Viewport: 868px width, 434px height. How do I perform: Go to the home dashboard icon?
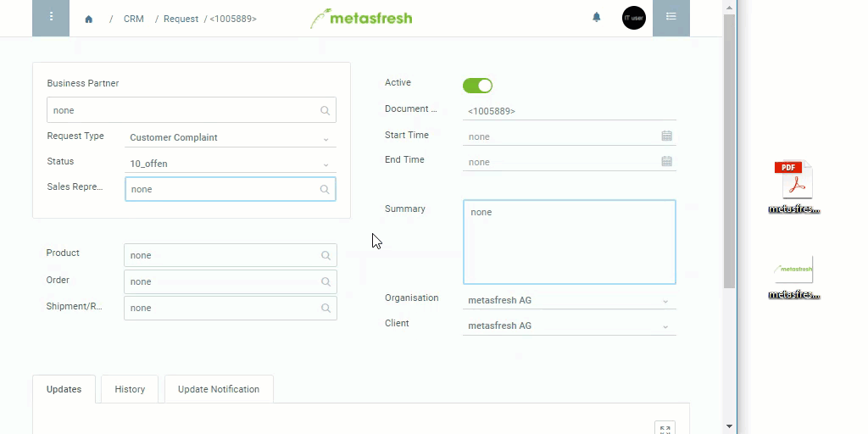(x=88, y=19)
